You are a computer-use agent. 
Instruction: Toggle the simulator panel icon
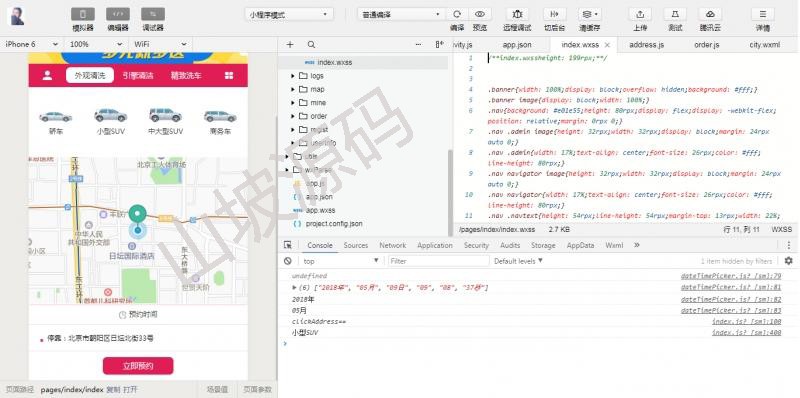(83, 14)
